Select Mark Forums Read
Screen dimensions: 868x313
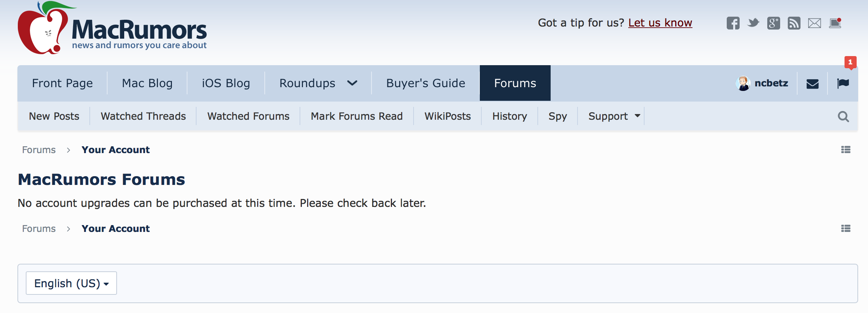coord(357,116)
